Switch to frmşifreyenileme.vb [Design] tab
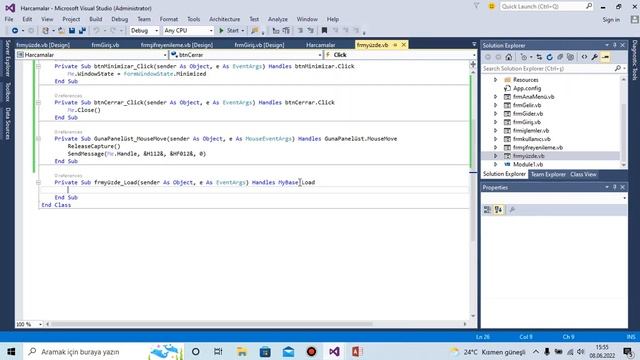This screenshot has width=640, height=360. [177, 45]
